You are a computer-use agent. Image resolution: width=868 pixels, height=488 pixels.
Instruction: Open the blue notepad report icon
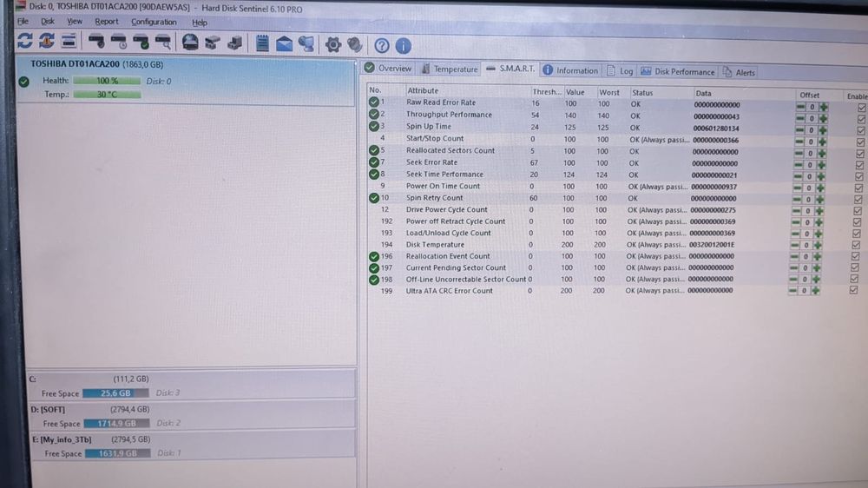click(x=262, y=43)
